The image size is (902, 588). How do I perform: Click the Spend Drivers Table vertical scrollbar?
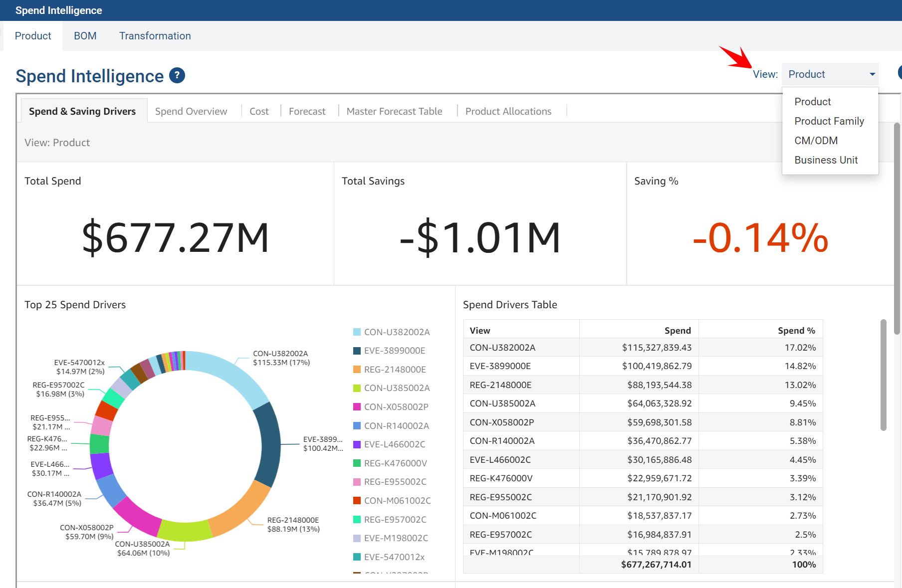click(883, 374)
